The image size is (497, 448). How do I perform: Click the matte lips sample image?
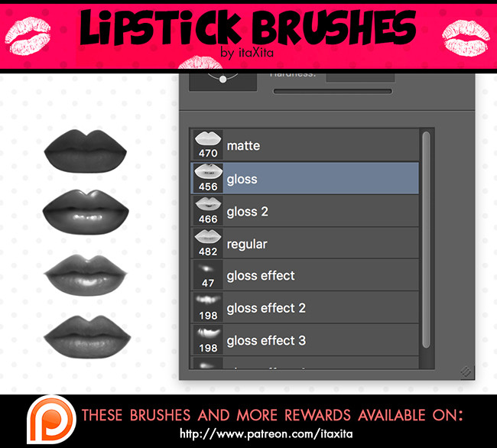coord(86,151)
